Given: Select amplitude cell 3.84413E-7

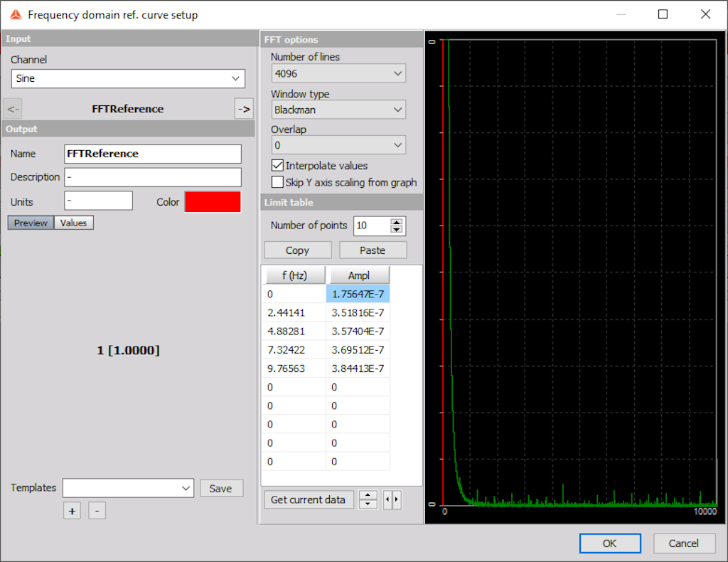Looking at the screenshot, I should pos(358,369).
